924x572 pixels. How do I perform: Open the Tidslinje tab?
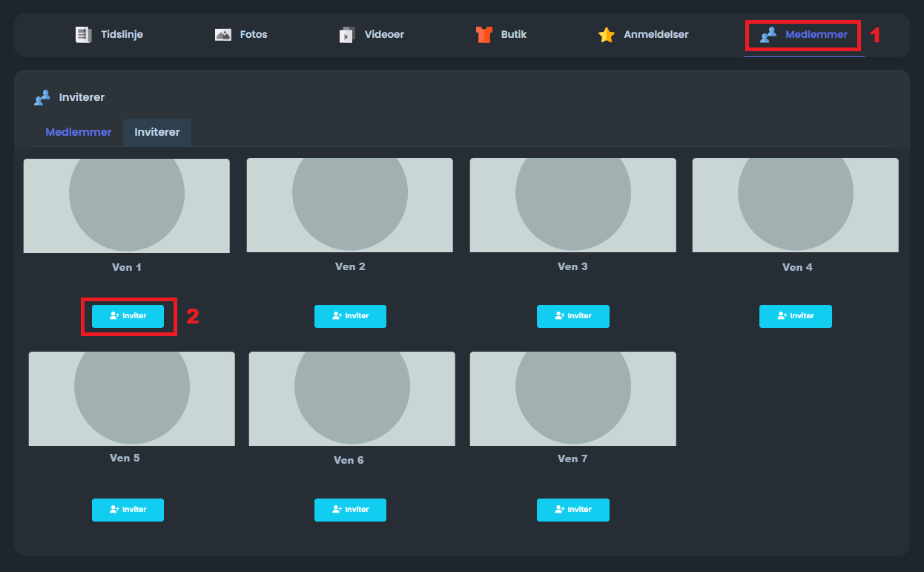[x=109, y=35]
